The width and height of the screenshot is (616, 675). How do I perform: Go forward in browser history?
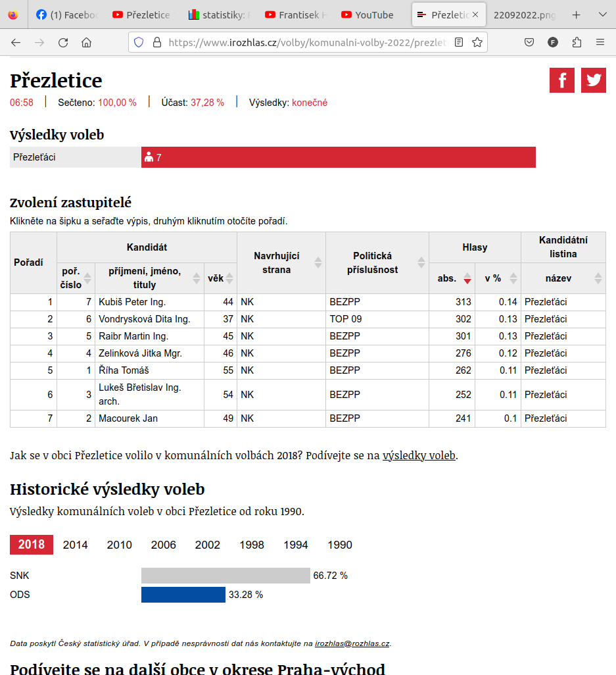pos(39,42)
